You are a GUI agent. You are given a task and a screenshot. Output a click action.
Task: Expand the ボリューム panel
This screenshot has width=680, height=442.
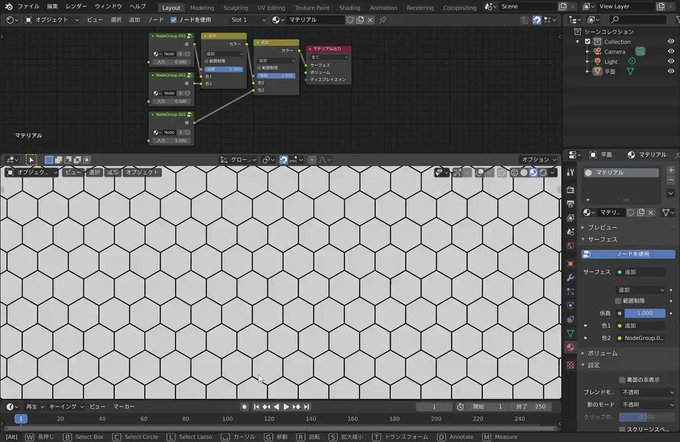pyautogui.click(x=602, y=353)
